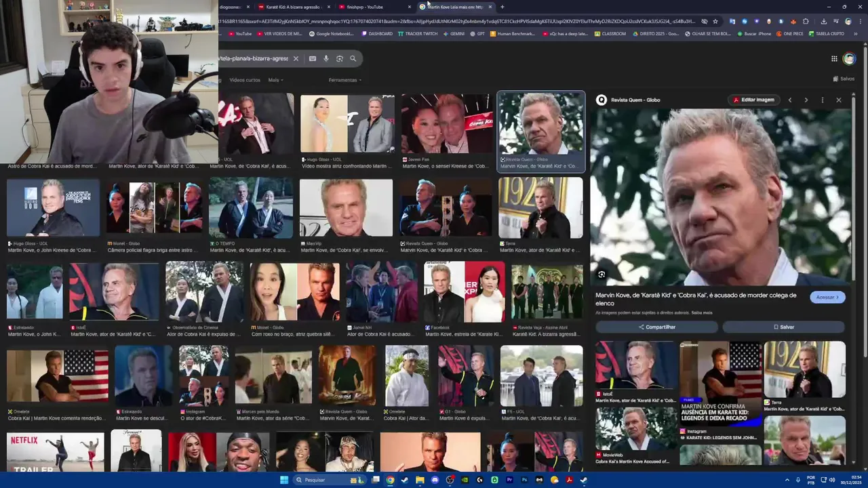
Task: Start voice search with the microphone icon
Action: (326, 58)
